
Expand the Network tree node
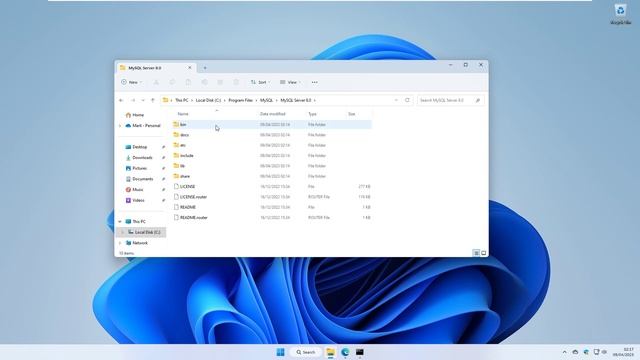120,243
